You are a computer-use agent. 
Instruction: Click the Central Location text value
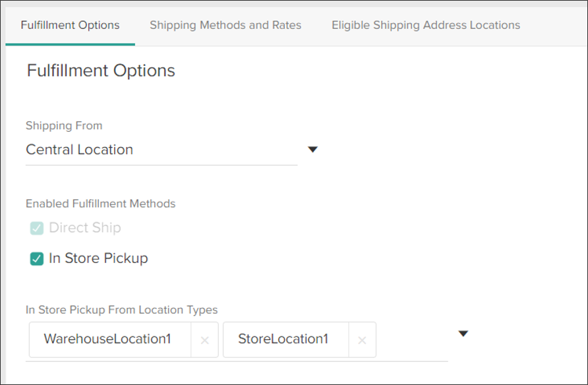coord(79,150)
